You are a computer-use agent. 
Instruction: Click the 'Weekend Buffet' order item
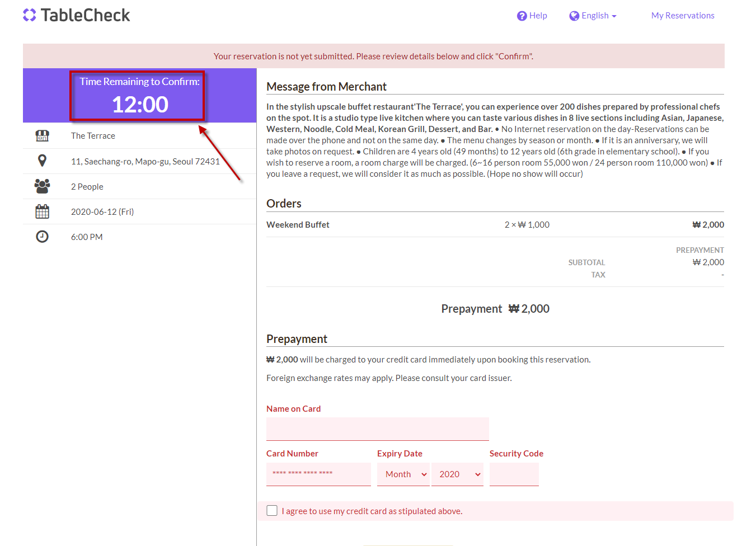point(298,225)
